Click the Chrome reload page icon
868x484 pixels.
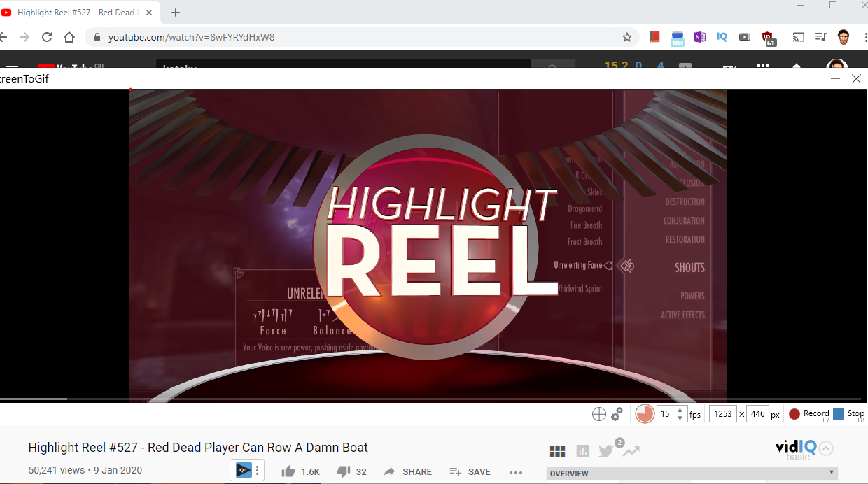click(x=47, y=37)
